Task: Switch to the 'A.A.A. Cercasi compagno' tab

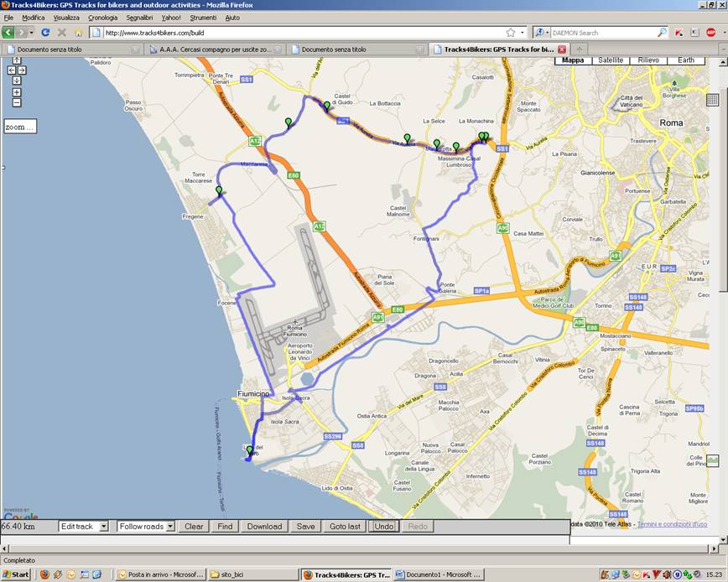Action: coord(215,49)
